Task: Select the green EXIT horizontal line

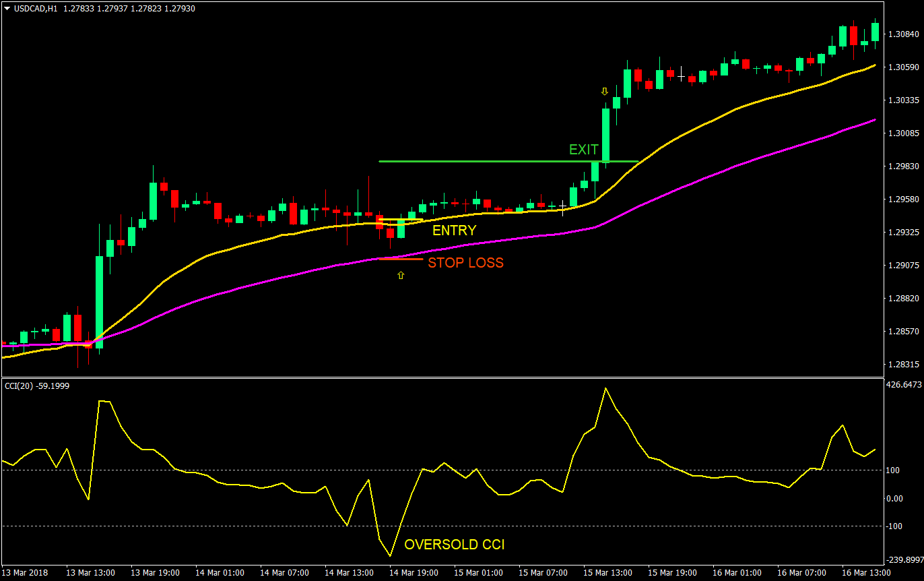Action: click(x=508, y=162)
